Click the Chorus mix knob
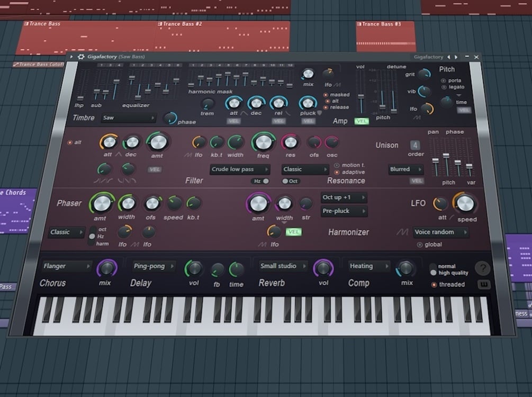The width and height of the screenshot is (532, 397). pos(107,268)
